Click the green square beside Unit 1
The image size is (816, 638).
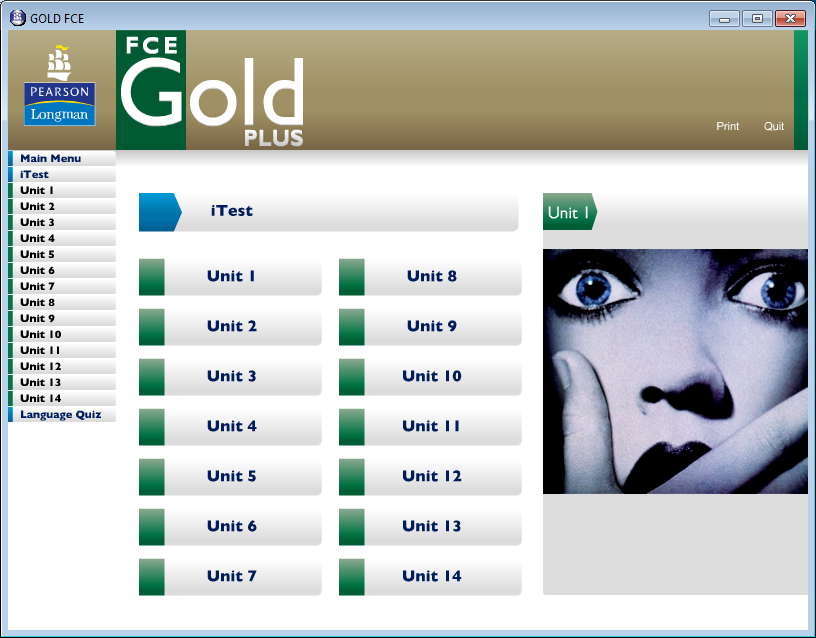click(x=152, y=277)
